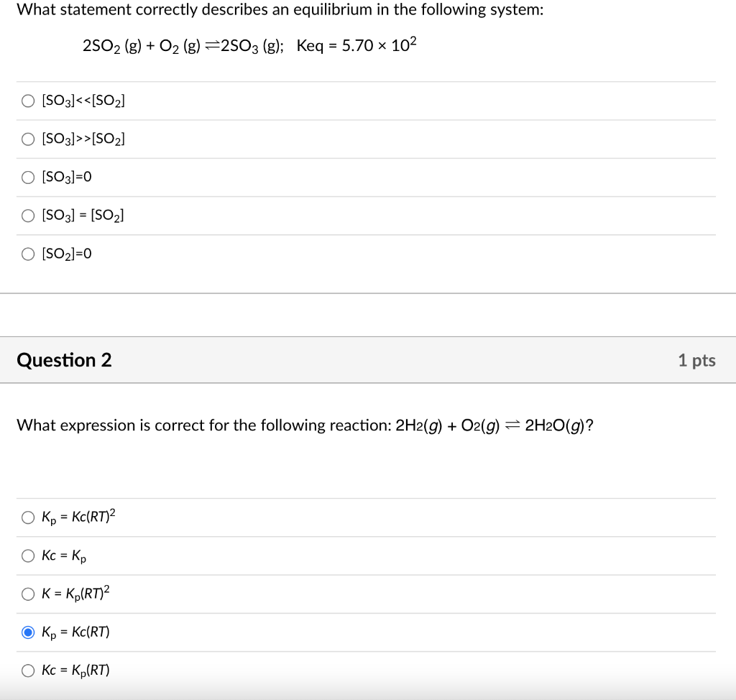Click the 'What statement correctly describes' question text
Screen dimensions: 736x700
point(280,10)
